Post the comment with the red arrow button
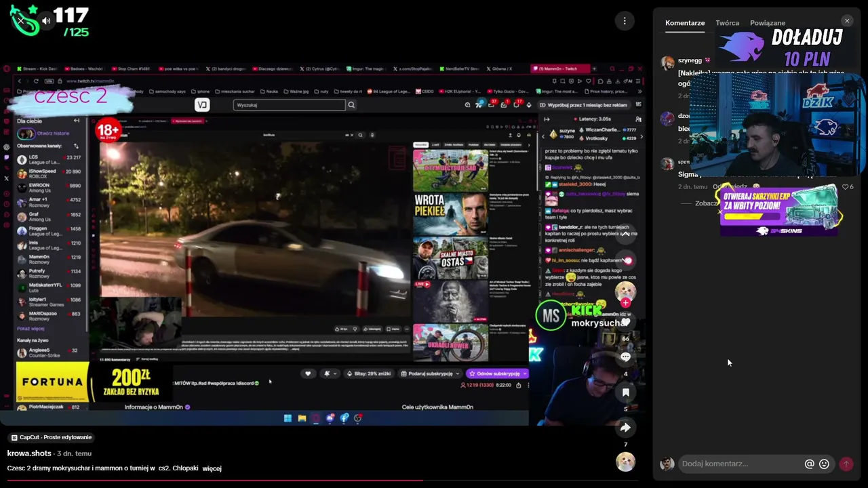The width and height of the screenshot is (868, 488). pos(846,464)
